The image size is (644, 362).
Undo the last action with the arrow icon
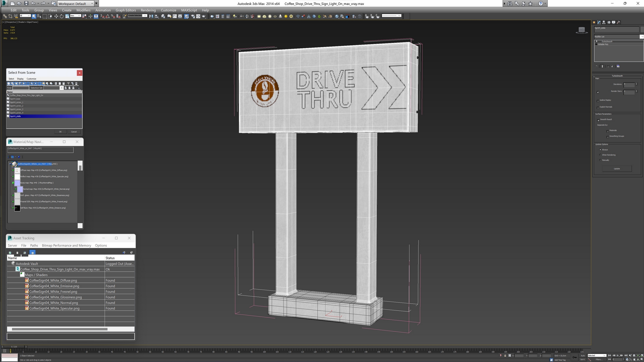pos(33,3)
